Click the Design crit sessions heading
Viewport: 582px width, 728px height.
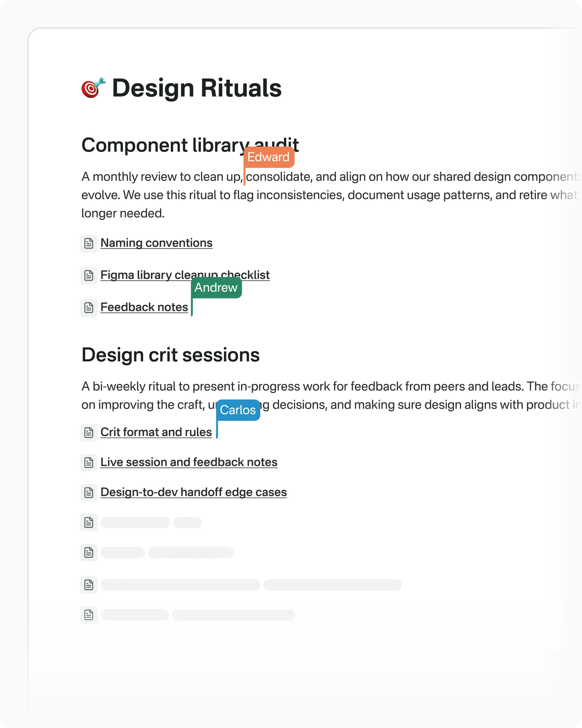pos(170,355)
